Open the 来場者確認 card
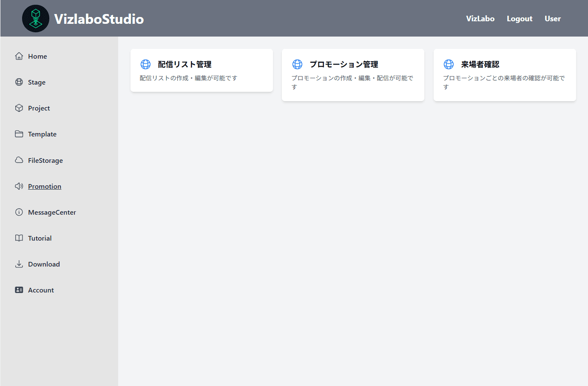 tap(505, 75)
